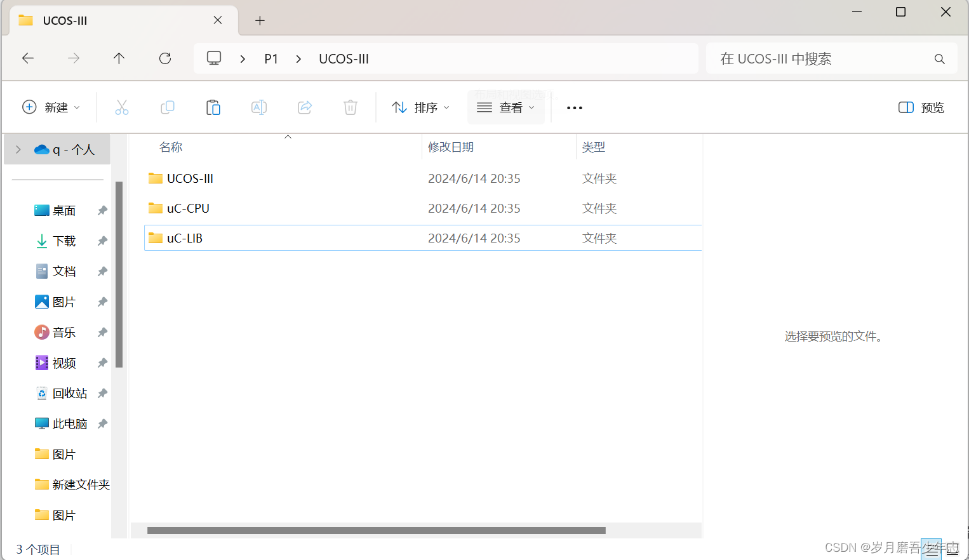Click the Copy icon in toolbar
969x560 pixels.
(168, 107)
